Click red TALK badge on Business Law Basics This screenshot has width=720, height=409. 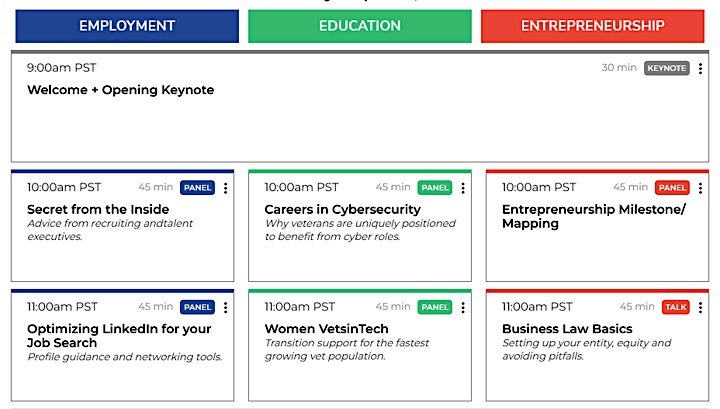pyautogui.click(x=676, y=307)
